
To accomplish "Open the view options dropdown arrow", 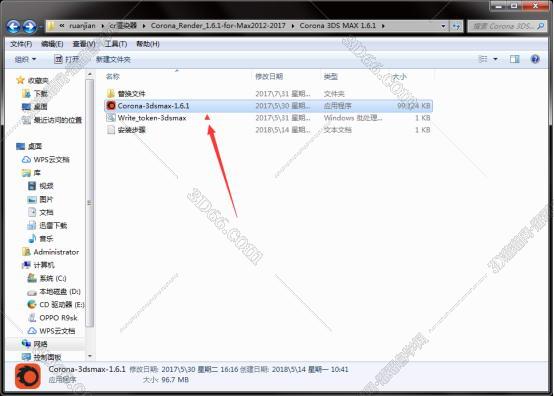I will (x=495, y=59).
